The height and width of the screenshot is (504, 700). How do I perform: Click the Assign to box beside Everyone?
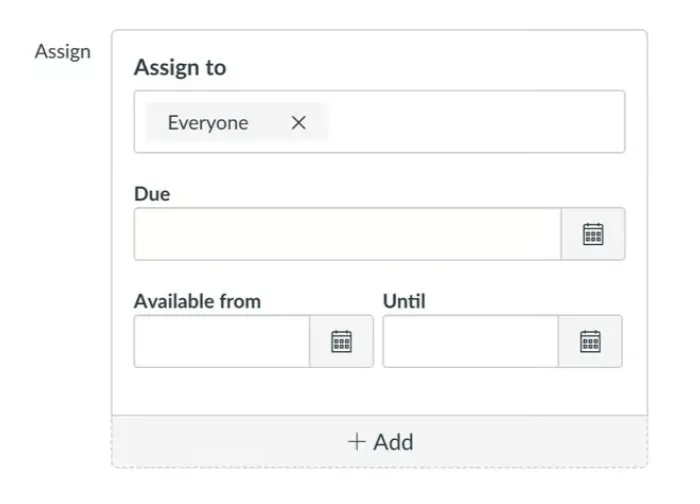tap(475, 123)
